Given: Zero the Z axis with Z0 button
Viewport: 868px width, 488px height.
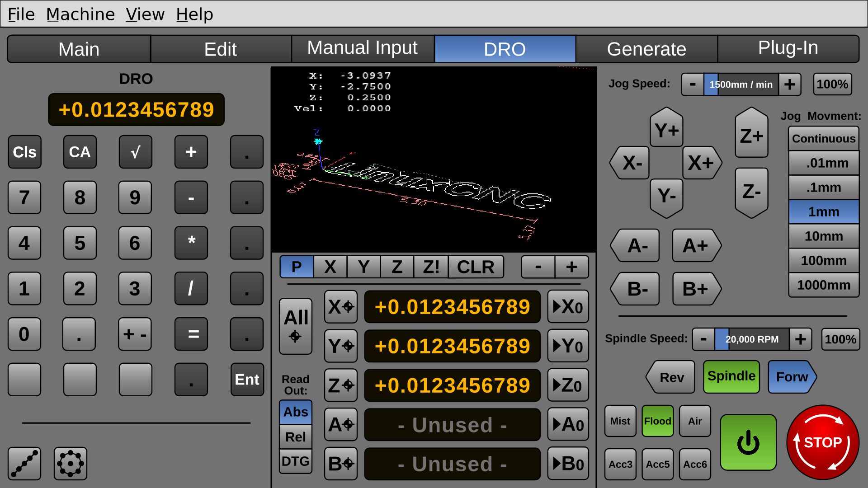Looking at the screenshot, I should coord(568,385).
